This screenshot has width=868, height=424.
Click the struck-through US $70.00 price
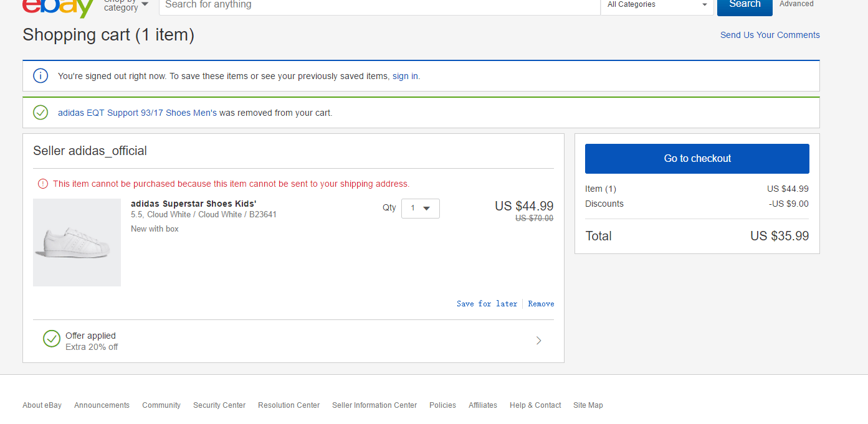[x=535, y=219]
